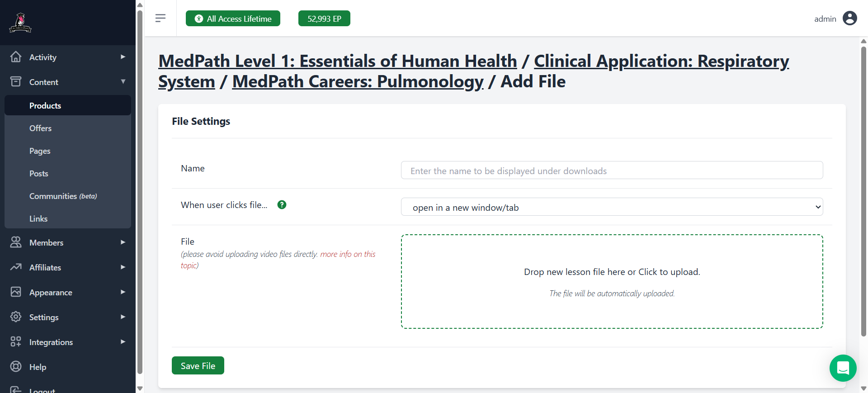Open the intercom chat bubble
The image size is (868, 393).
843,368
